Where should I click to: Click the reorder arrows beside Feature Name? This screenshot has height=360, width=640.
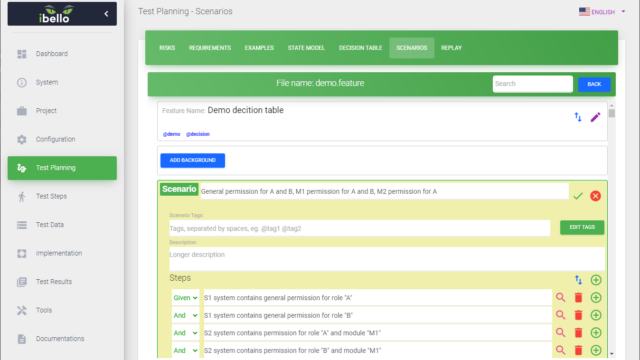(x=578, y=117)
